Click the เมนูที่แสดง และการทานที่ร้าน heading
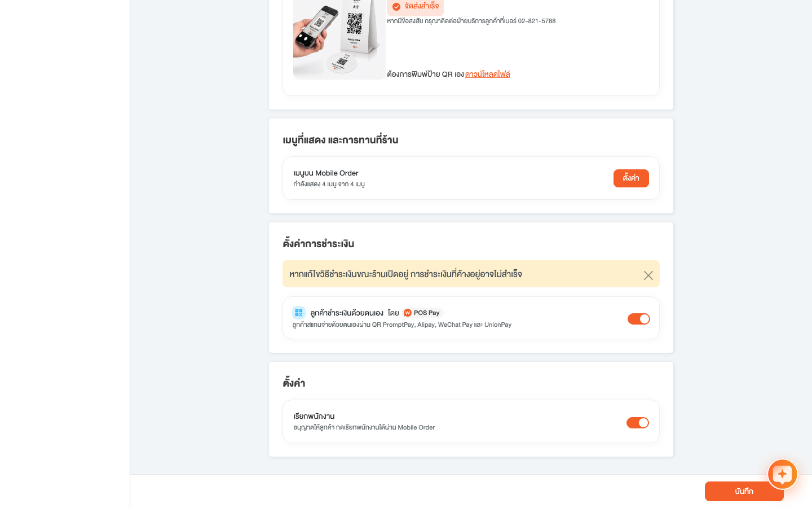Viewport: 812px width, 508px height. pyautogui.click(x=341, y=140)
